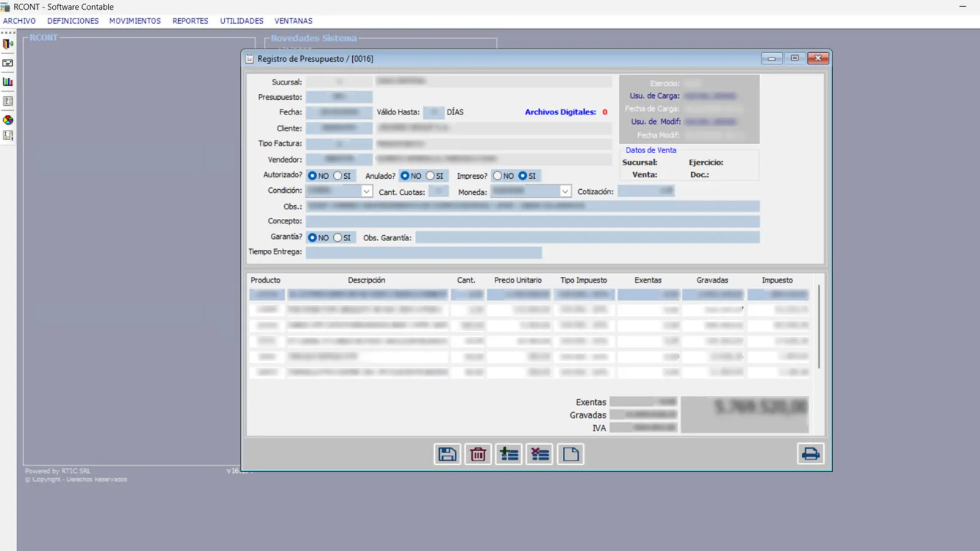
Task: Open the MOVIMIENTOS menu
Action: pyautogui.click(x=135, y=21)
